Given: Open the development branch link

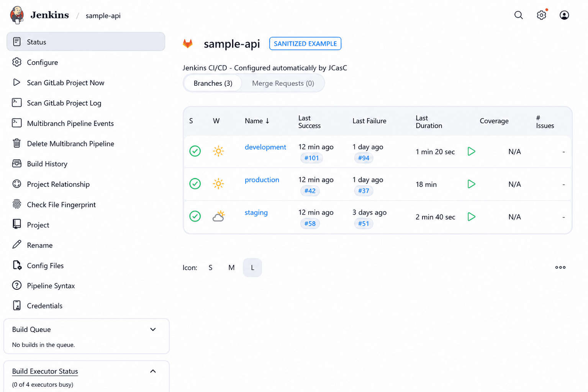Looking at the screenshot, I should 265,147.
